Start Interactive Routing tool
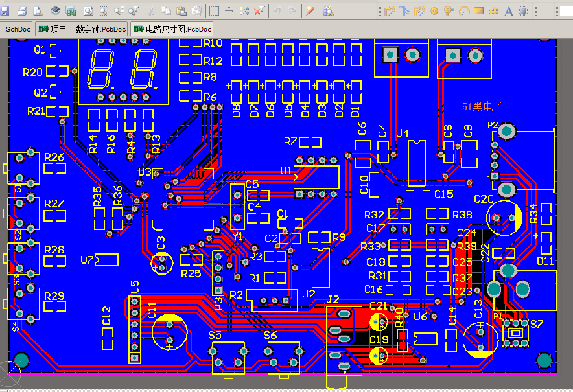This screenshot has height=392, width=573. tap(390, 11)
